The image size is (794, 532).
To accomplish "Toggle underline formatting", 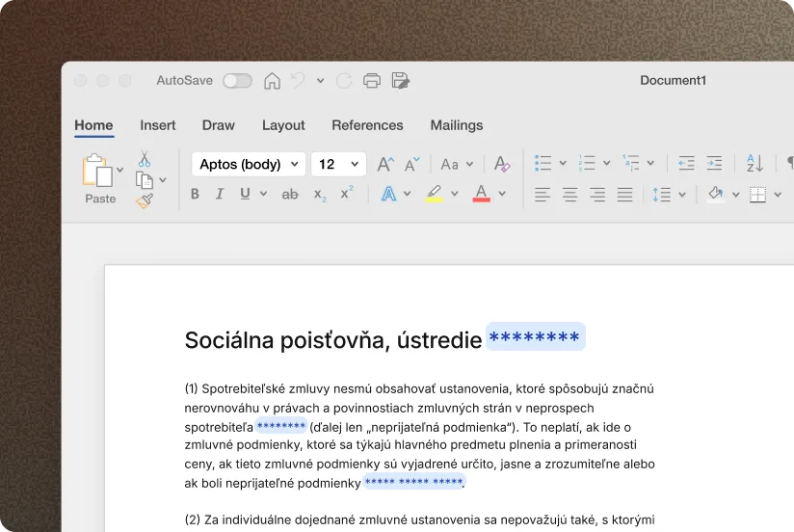I will click(245, 194).
